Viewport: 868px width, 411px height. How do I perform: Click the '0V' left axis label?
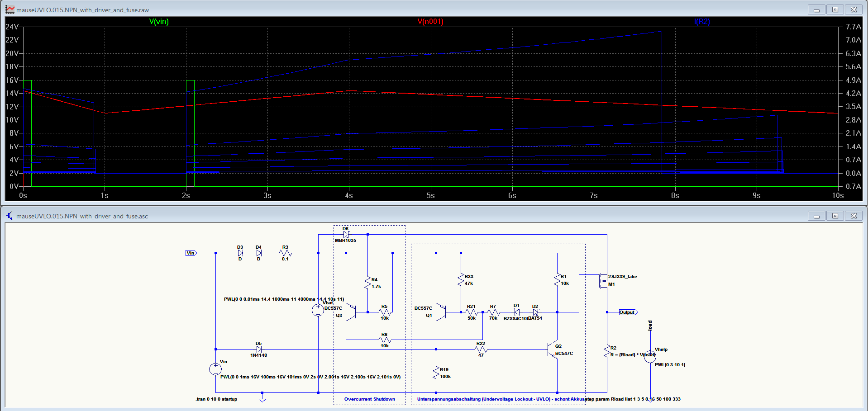coord(14,186)
